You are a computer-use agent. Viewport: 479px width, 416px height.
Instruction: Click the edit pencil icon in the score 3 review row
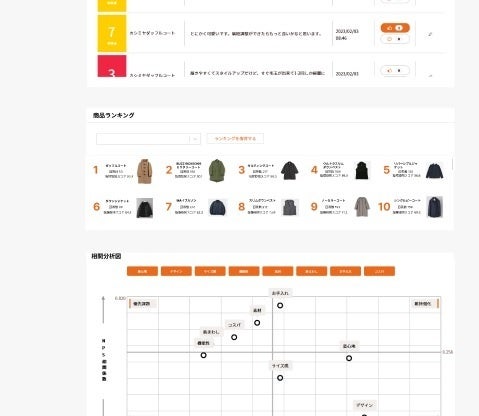(430, 75)
